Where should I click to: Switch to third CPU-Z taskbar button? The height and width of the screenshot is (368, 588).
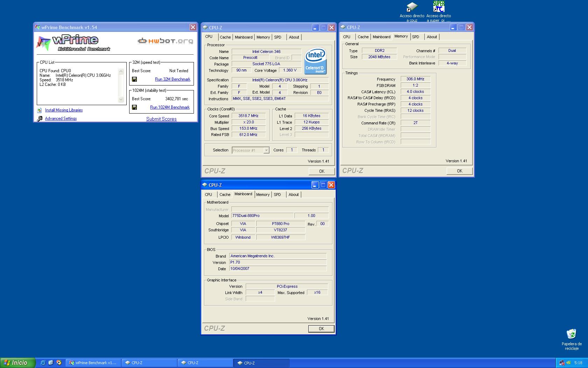point(261,363)
